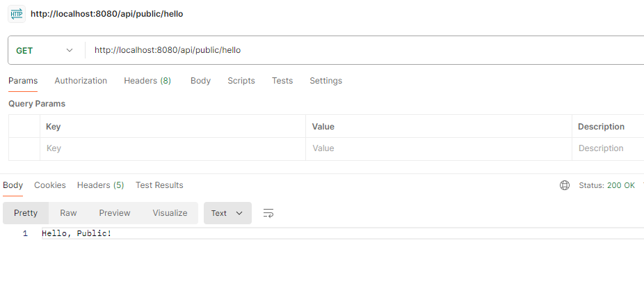644x289 pixels.
Task: Go to the Tests tab
Action: pyautogui.click(x=282, y=81)
